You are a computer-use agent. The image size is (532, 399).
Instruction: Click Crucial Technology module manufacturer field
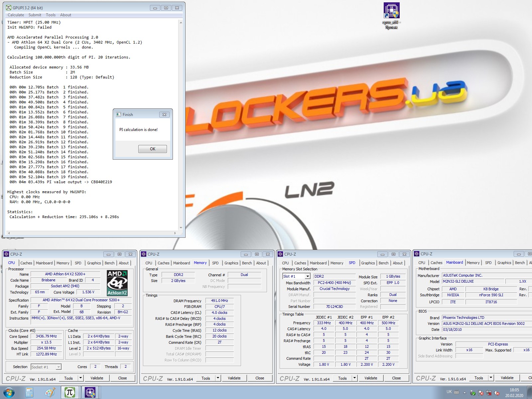tap(334, 289)
